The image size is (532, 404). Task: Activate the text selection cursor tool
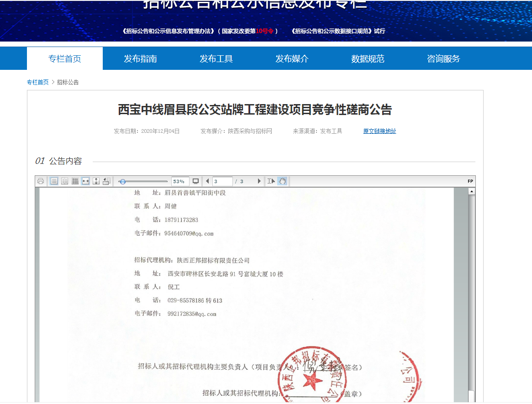[x=271, y=181]
